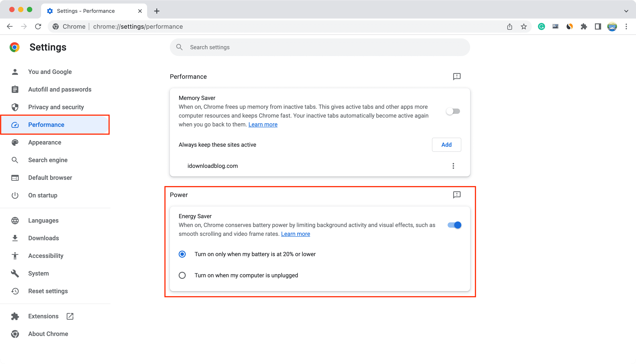This screenshot has width=636, height=364.
Task: Click the Chrome logo beside Settings
Action: click(15, 47)
